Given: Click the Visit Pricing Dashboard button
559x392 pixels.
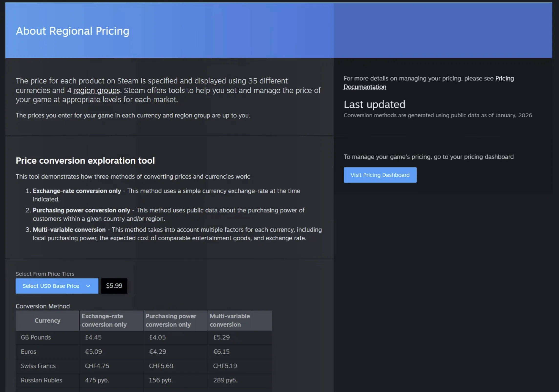Looking at the screenshot, I should click(380, 175).
